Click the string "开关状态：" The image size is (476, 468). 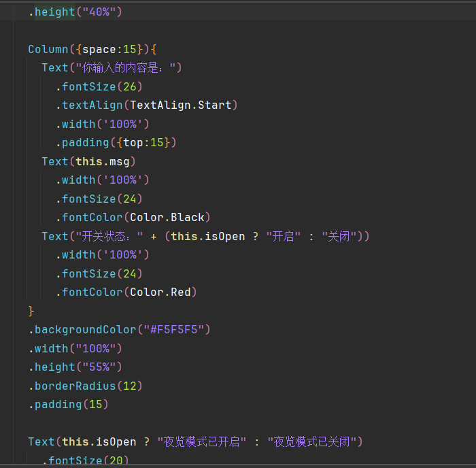[x=109, y=236]
